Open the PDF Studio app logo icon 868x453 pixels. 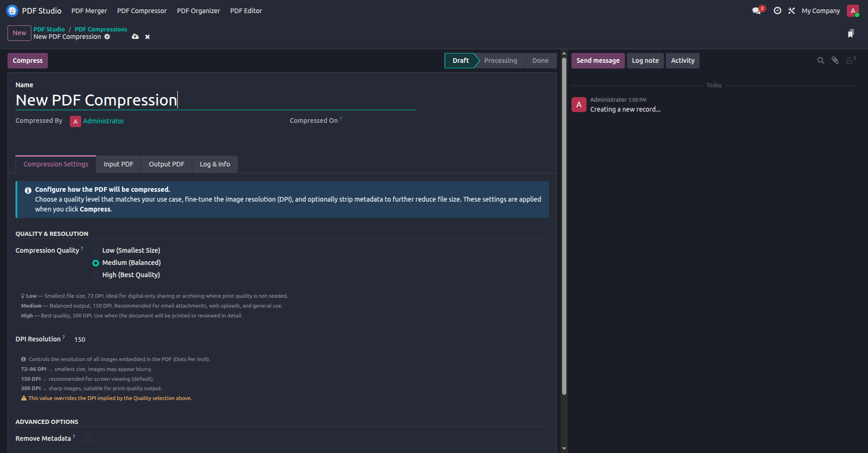(12, 10)
